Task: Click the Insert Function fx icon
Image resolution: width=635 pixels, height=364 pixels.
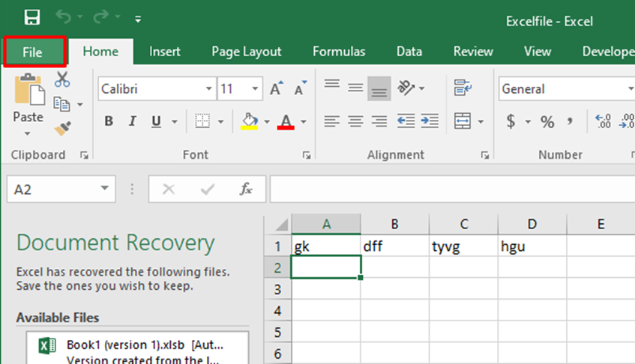Action: (x=246, y=189)
